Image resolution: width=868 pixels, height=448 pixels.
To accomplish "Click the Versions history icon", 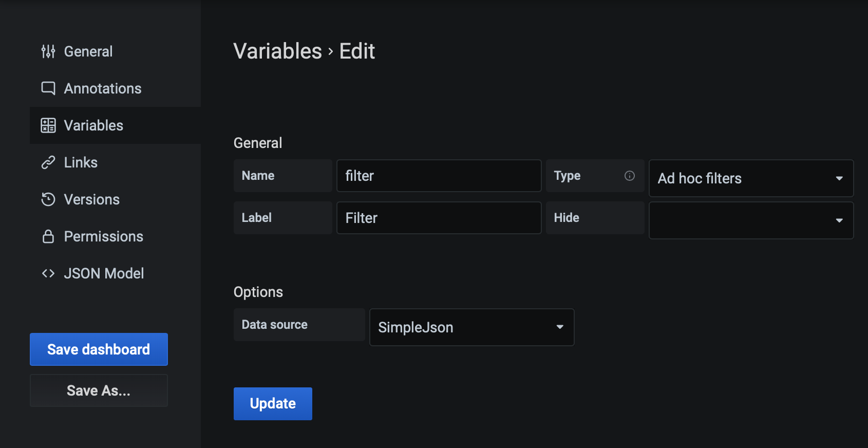I will [x=48, y=199].
